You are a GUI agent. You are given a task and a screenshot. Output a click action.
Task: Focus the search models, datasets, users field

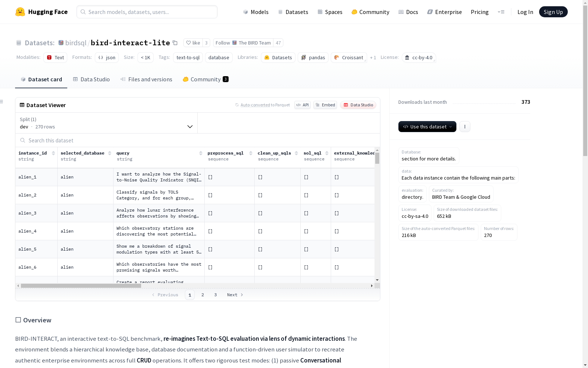pyautogui.click(x=147, y=12)
